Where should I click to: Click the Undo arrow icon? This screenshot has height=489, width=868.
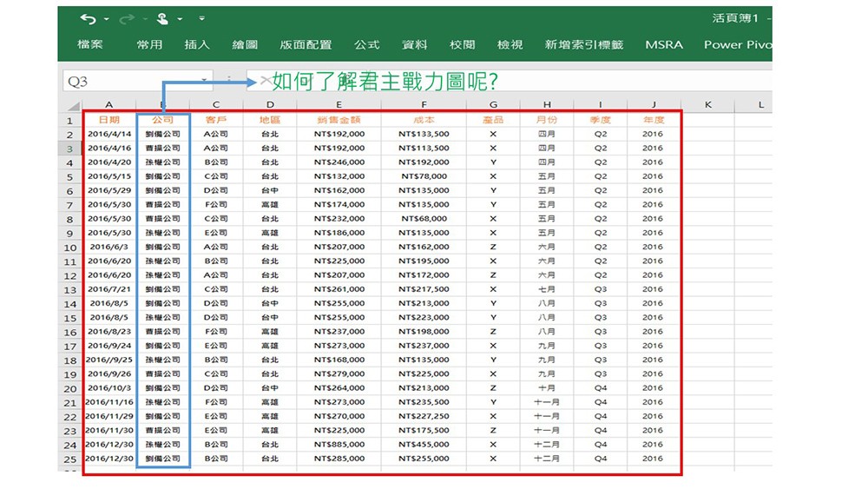pyautogui.click(x=88, y=19)
